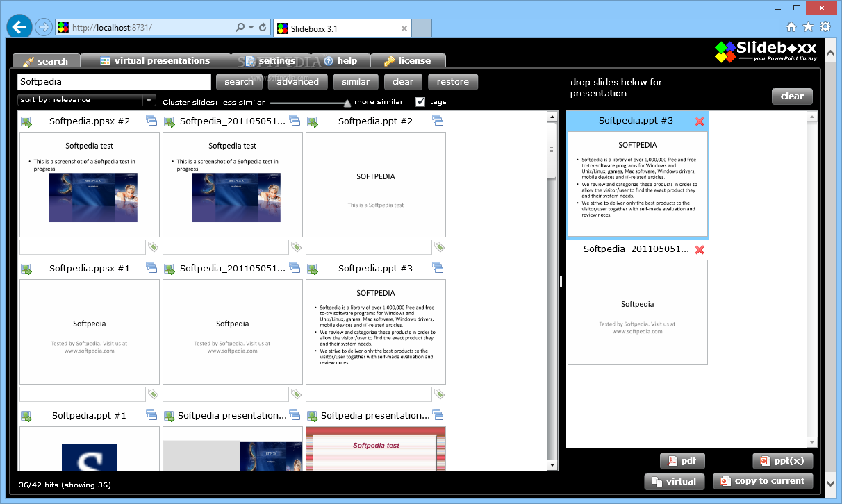Open the sort by relevance dropdown

pos(87,100)
